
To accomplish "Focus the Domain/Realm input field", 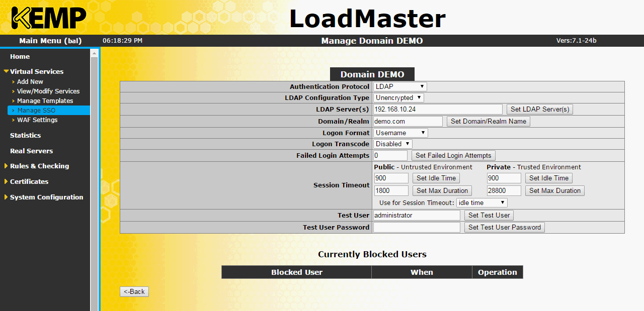I will [408, 121].
